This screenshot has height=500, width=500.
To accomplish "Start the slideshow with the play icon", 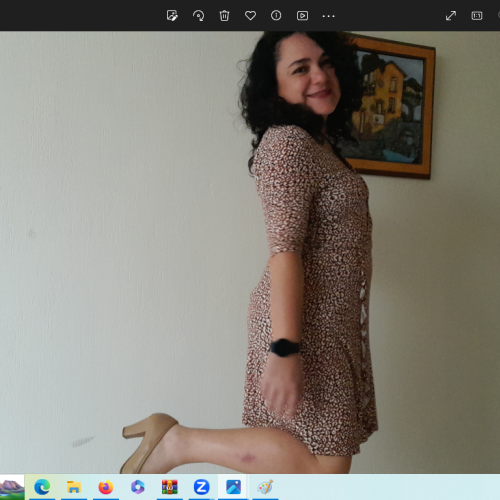I will 302,15.
